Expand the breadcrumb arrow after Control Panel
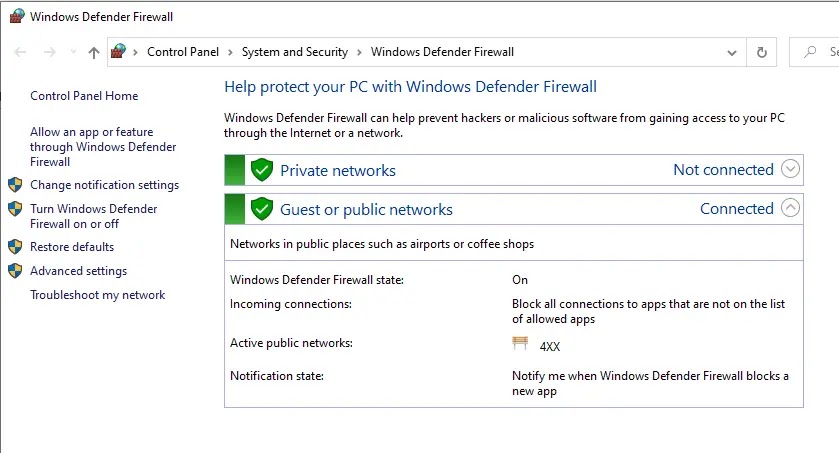This screenshot has width=839, height=453. pyautogui.click(x=230, y=52)
